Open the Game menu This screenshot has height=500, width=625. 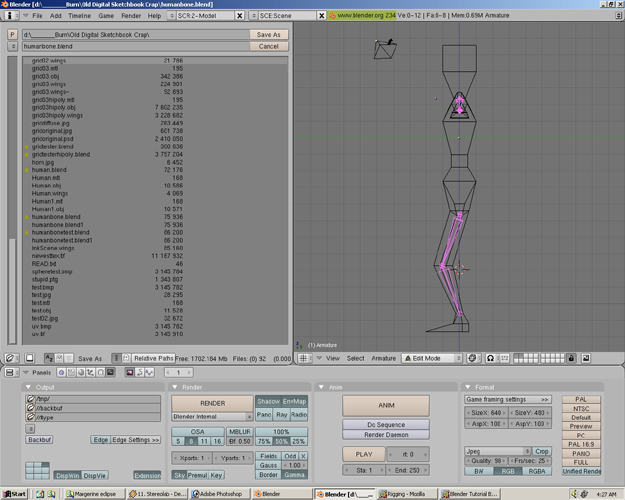pyautogui.click(x=106, y=16)
